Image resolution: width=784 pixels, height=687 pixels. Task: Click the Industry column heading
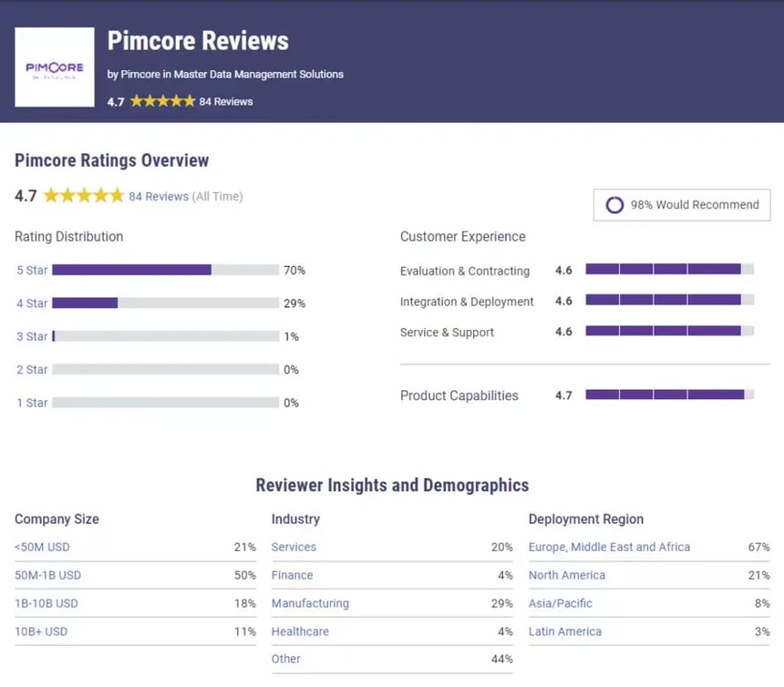pyautogui.click(x=295, y=519)
